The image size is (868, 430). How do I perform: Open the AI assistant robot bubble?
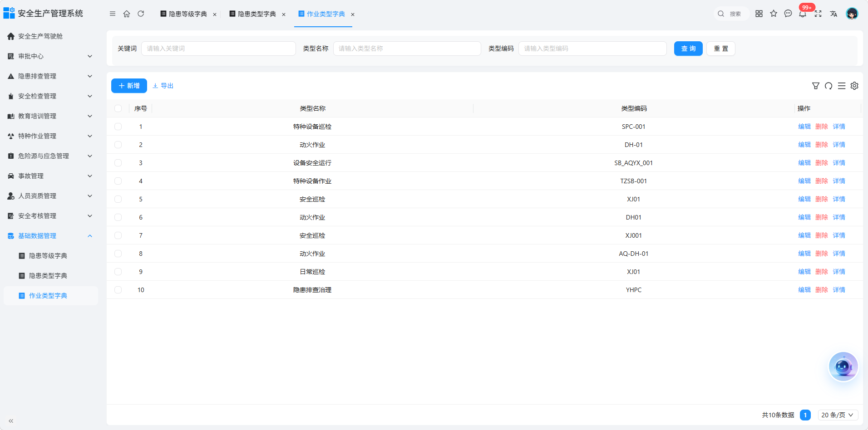[843, 366]
